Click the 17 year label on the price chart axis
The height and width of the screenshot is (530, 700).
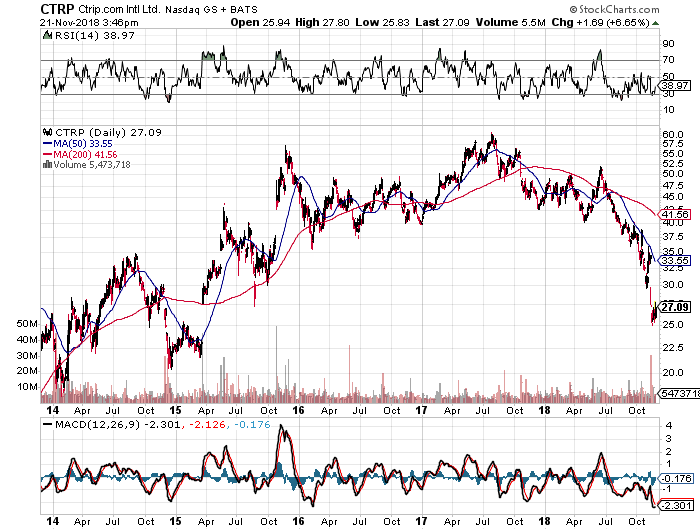[421, 410]
